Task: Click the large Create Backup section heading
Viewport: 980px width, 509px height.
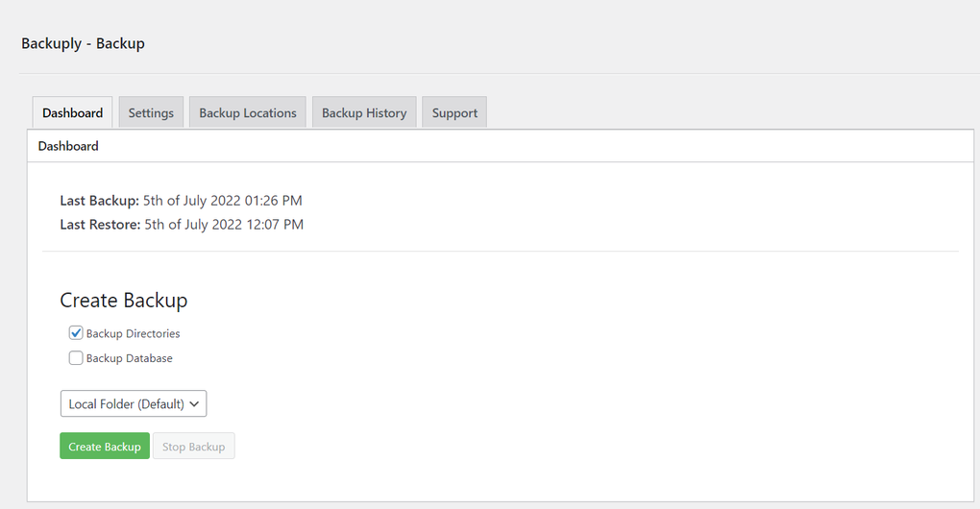Action: click(124, 301)
